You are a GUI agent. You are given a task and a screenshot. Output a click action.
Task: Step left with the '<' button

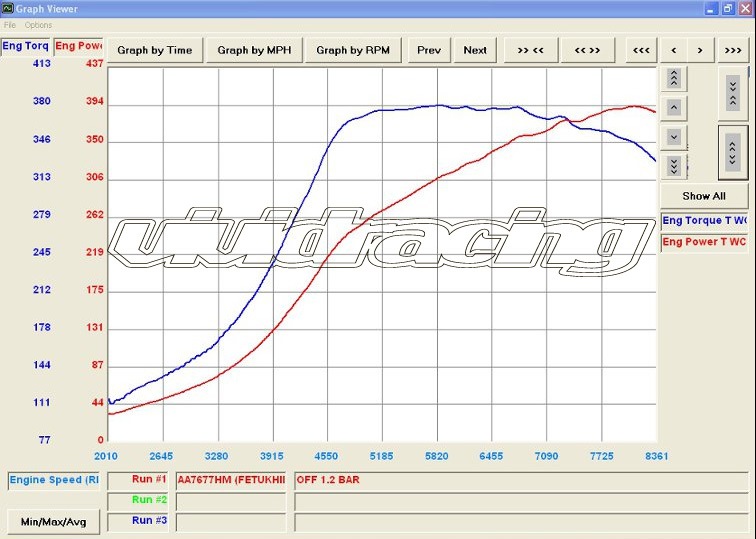click(x=674, y=50)
